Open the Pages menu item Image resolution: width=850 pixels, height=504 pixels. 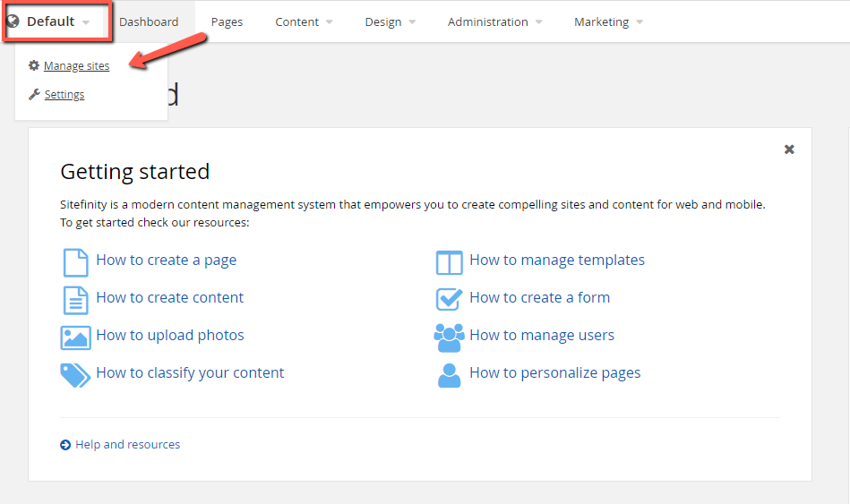tap(227, 21)
